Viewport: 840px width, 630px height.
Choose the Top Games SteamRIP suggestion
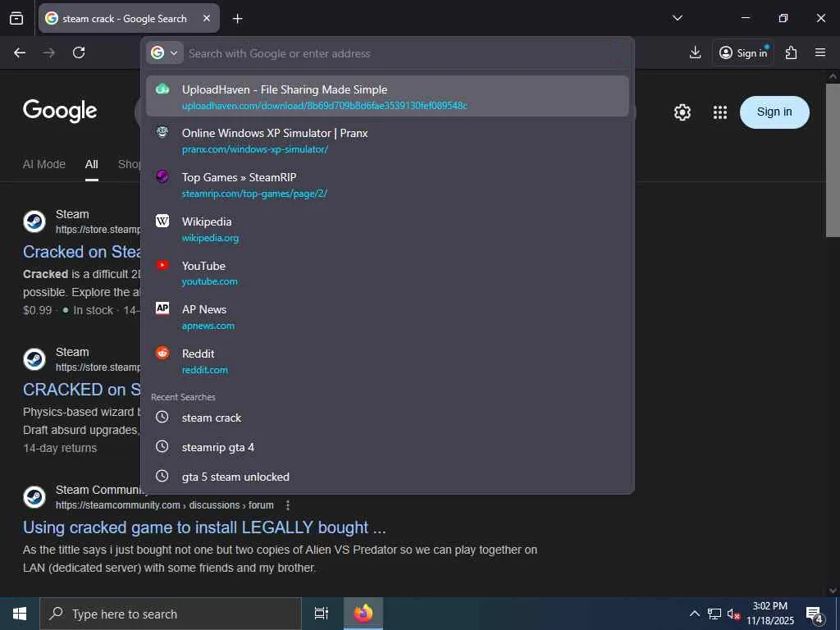pyautogui.click(x=387, y=185)
